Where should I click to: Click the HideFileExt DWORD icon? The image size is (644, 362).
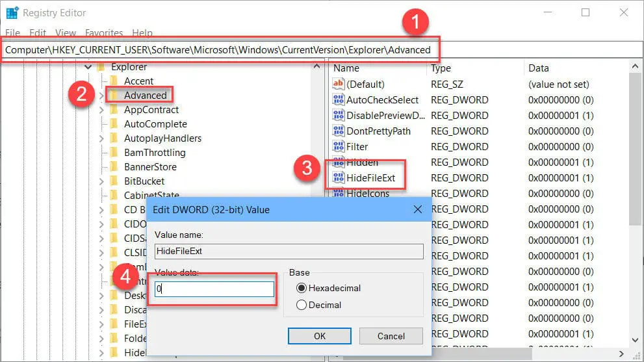point(338,177)
